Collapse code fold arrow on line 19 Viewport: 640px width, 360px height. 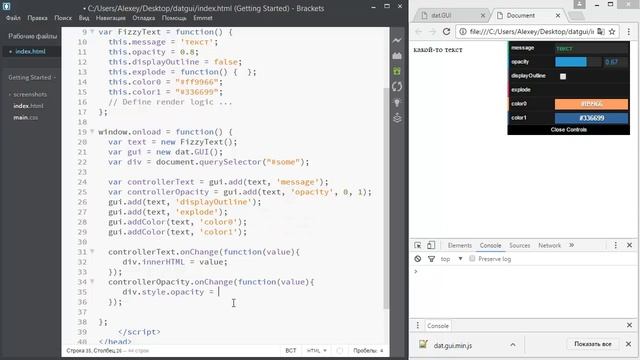(92, 132)
